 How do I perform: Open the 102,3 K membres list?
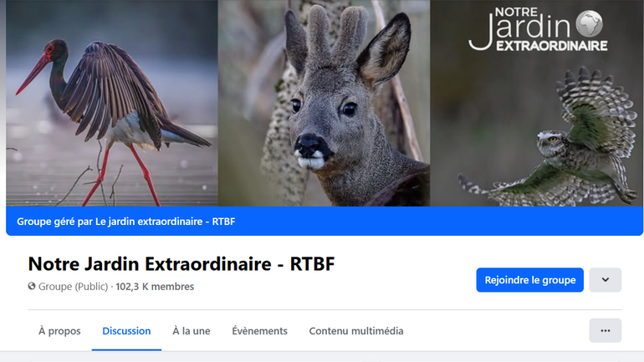pyautogui.click(x=155, y=287)
